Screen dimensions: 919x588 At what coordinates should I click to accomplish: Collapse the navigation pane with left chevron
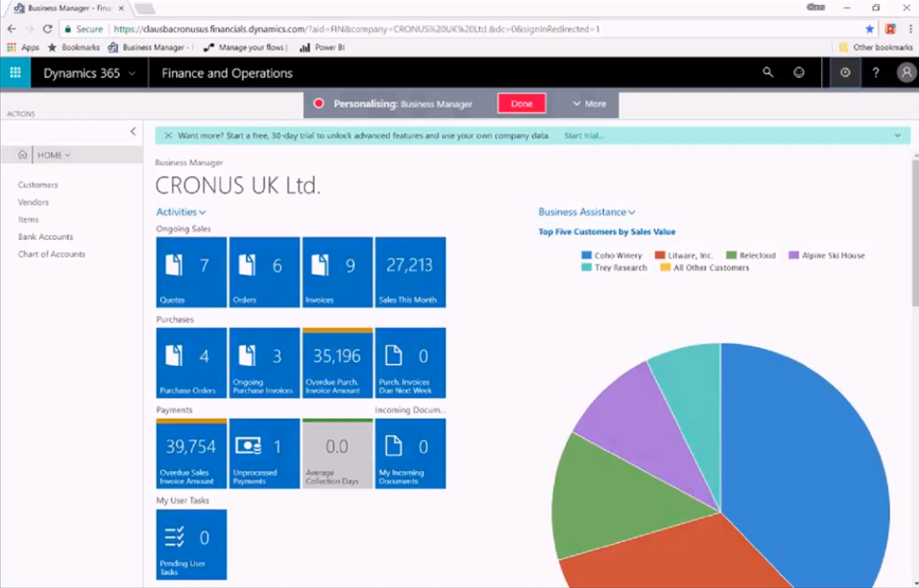(133, 131)
